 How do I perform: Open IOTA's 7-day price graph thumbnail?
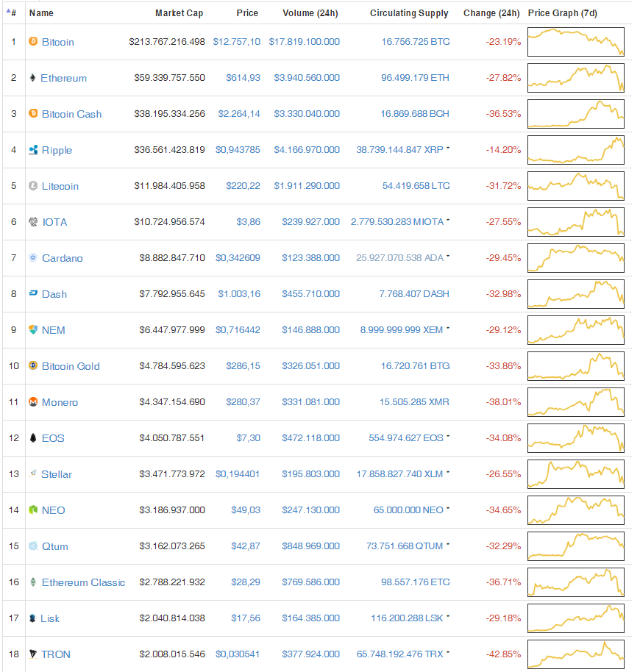tap(575, 222)
